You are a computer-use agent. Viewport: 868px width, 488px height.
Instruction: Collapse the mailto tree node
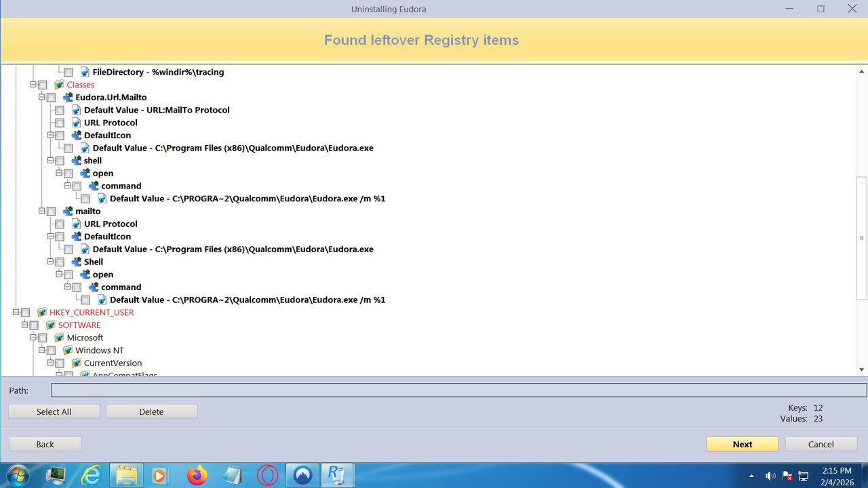click(42, 211)
